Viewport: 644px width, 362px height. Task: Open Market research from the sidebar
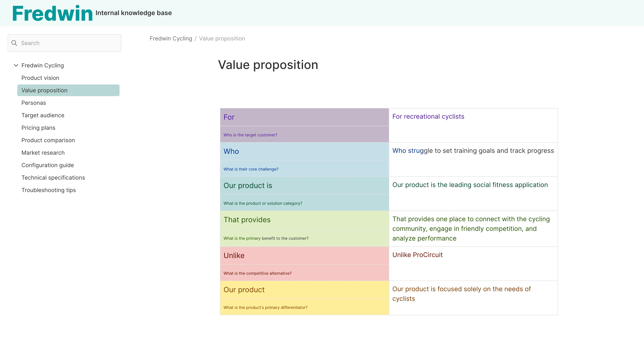pyautogui.click(x=43, y=152)
